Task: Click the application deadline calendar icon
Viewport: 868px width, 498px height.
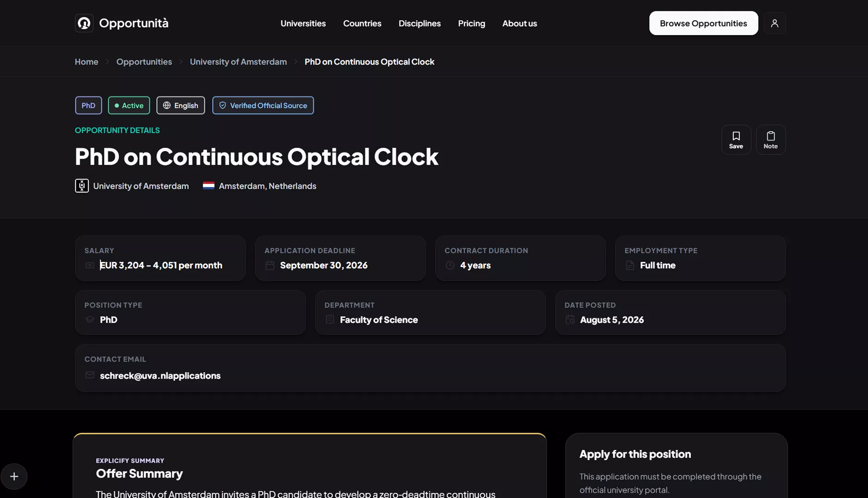Action: 270,265
